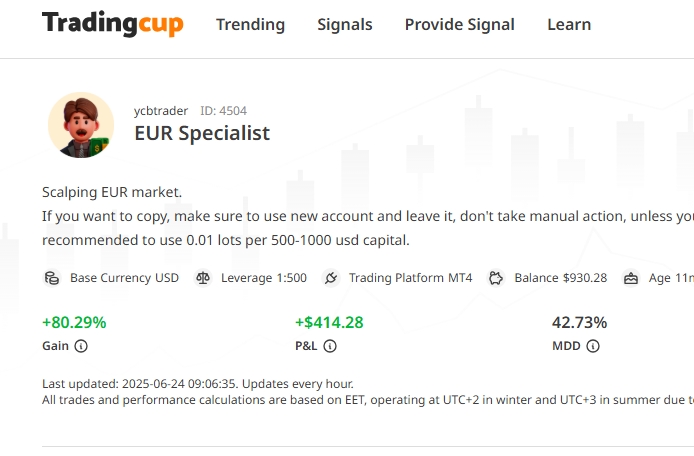This screenshot has height=456, width=694.
Task: Click the Balance piggy bank icon
Action: [x=497, y=278]
